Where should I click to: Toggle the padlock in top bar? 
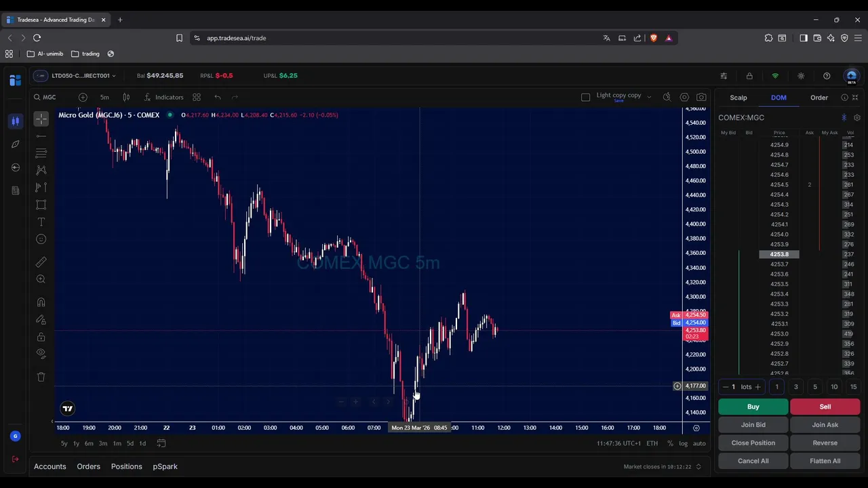point(749,76)
